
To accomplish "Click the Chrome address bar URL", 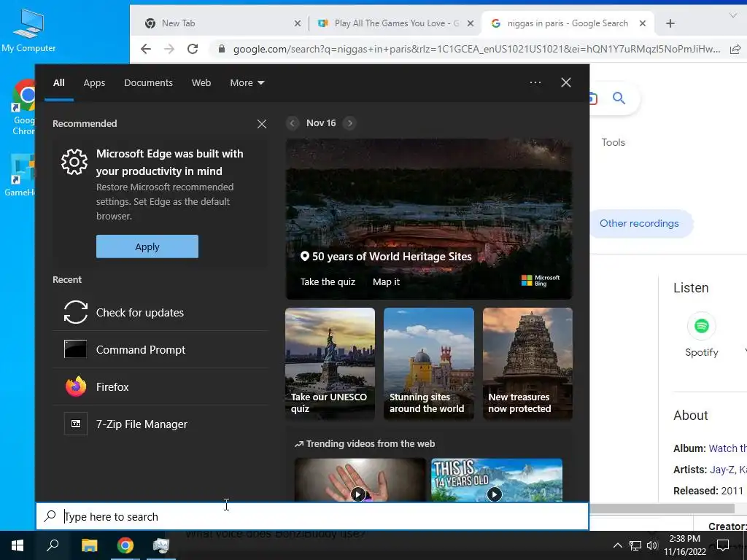I will tap(476, 49).
